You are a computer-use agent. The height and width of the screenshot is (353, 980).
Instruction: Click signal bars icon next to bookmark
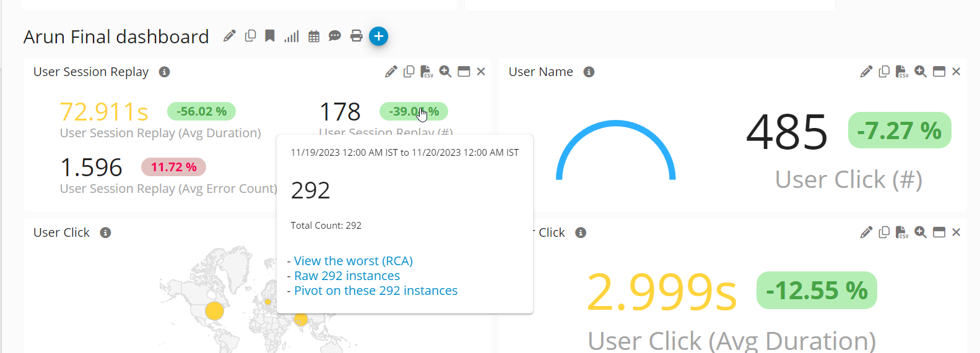[x=292, y=36]
